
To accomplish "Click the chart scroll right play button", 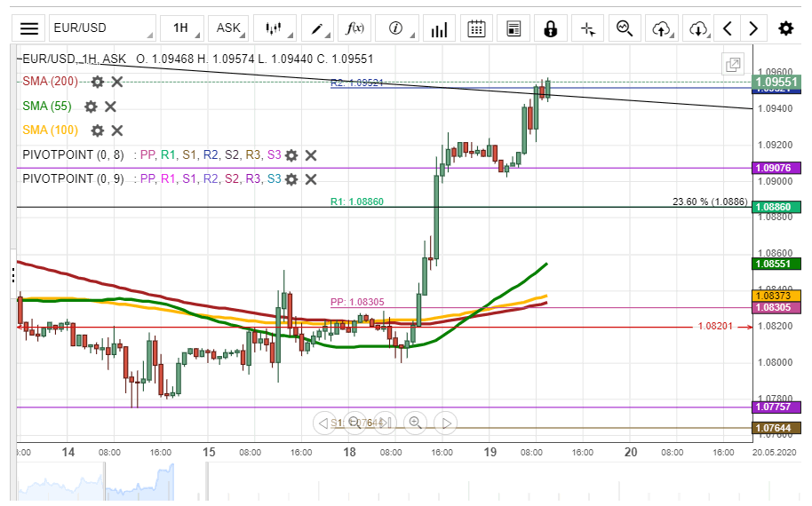I will coord(446,423).
